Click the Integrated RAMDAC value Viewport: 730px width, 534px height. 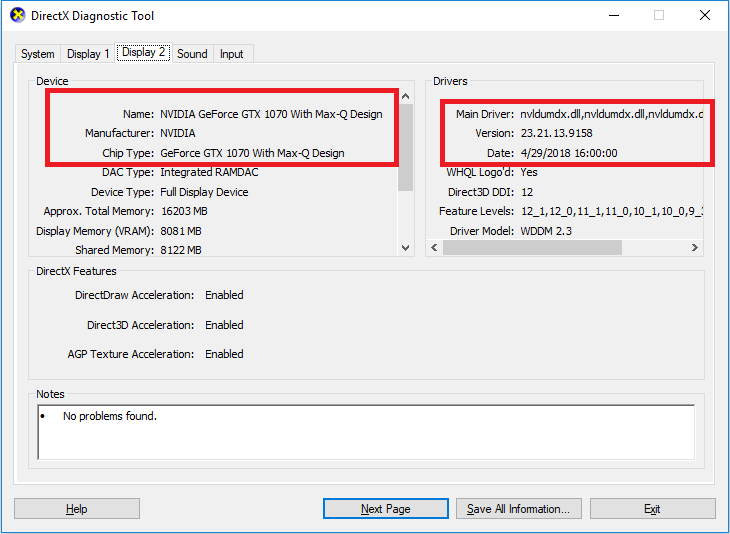209,173
